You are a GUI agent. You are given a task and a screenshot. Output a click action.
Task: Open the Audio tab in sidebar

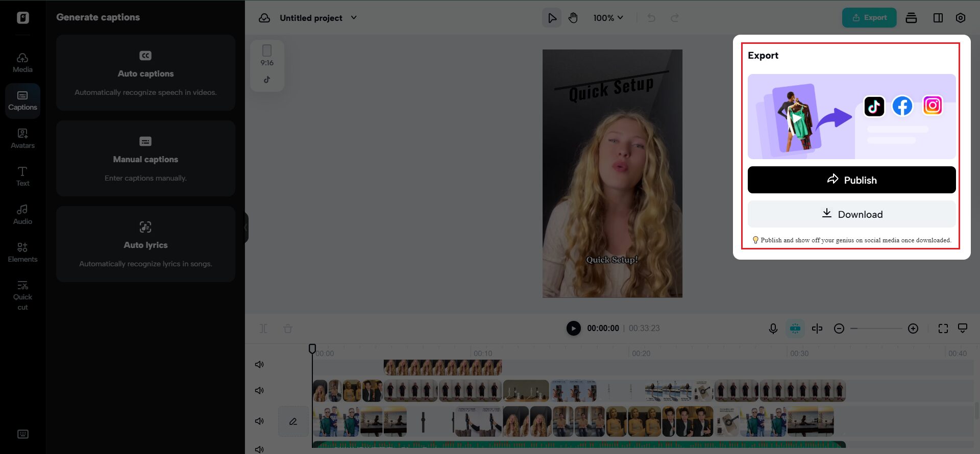tap(22, 214)
